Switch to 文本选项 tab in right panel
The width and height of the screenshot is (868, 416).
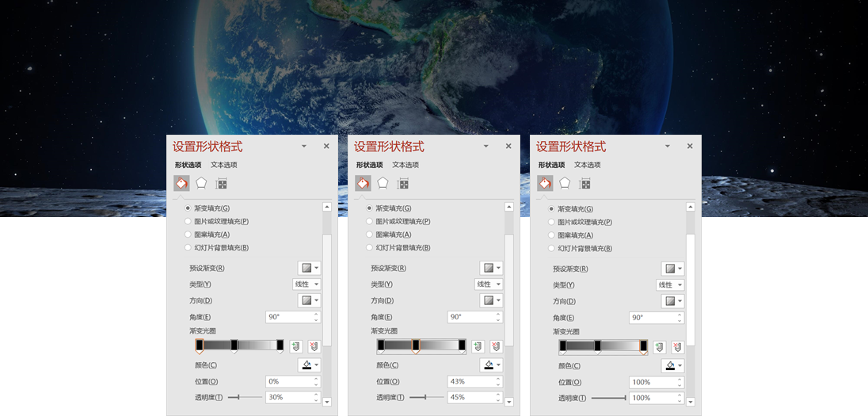(x=588, y=165)
